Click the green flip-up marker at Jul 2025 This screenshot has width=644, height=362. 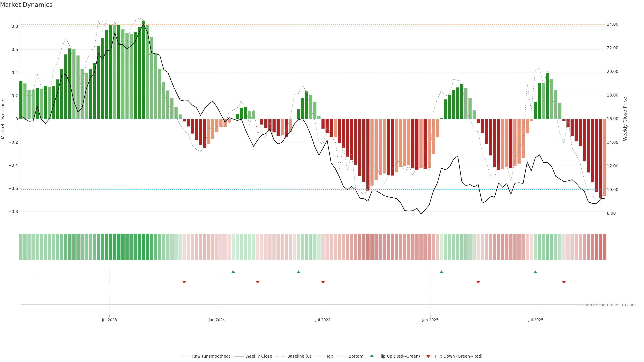(535, 272)
